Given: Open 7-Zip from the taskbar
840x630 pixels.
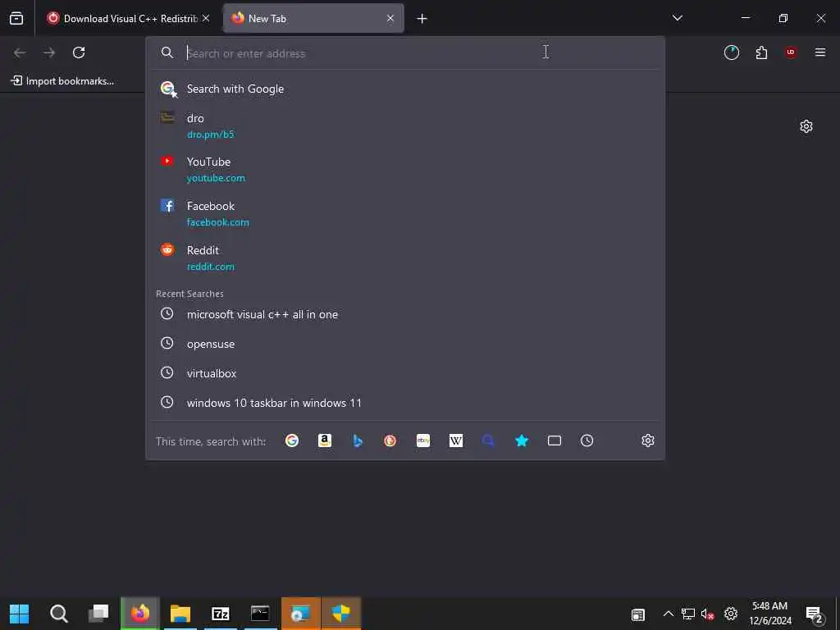Looking at the screenshot, I should (x=220, y=614).
